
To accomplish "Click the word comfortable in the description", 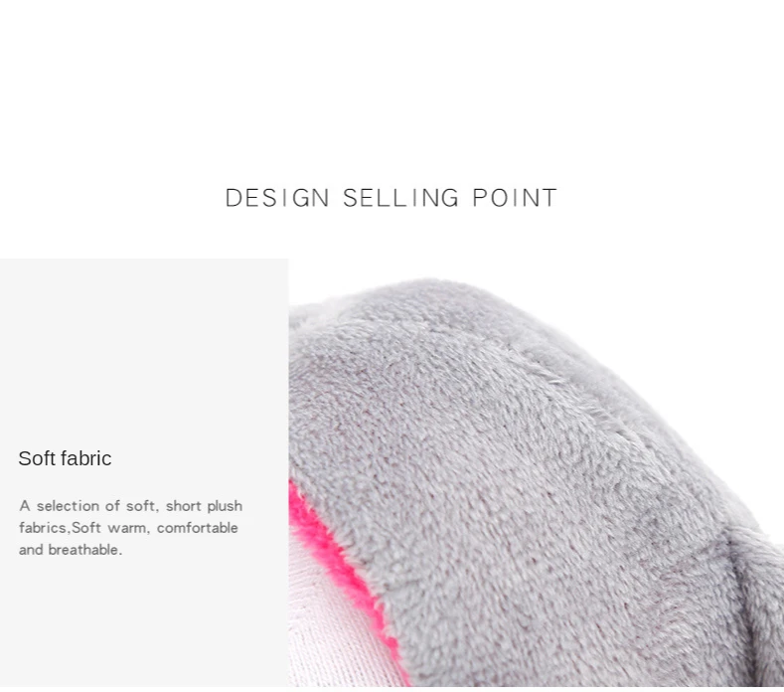I will [198, 528].
